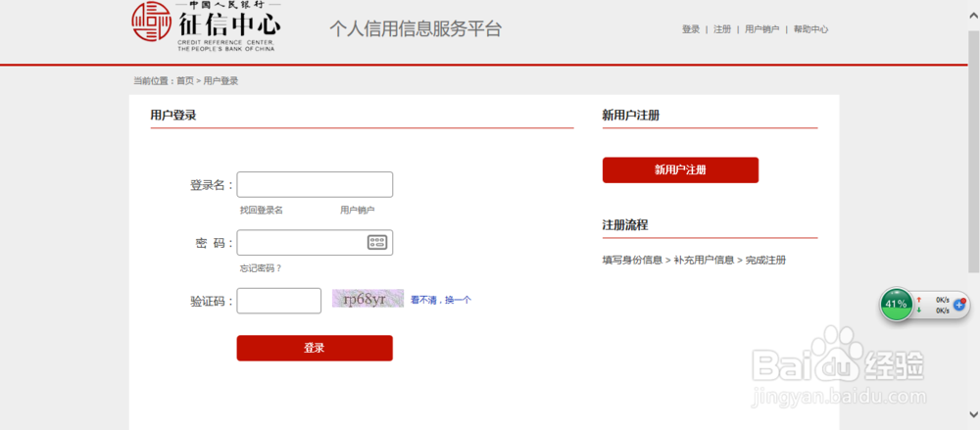Click the blue plus icon on speed widget
Viewport: 980px width, 430px height.
(959, 305)
